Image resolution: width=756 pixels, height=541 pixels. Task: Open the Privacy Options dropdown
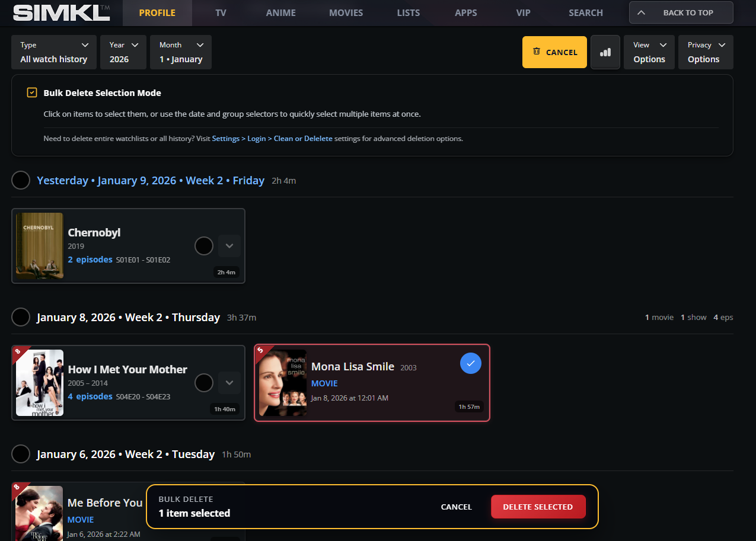coord(706,52)
